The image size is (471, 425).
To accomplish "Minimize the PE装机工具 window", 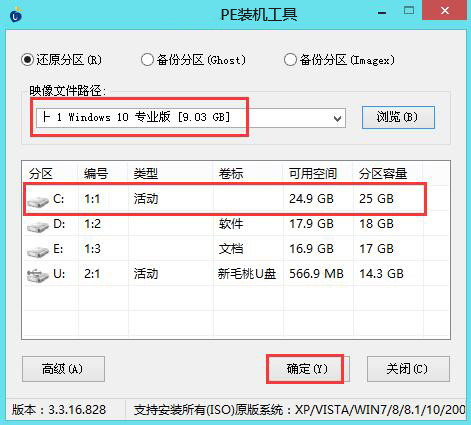I will point(382,13).
